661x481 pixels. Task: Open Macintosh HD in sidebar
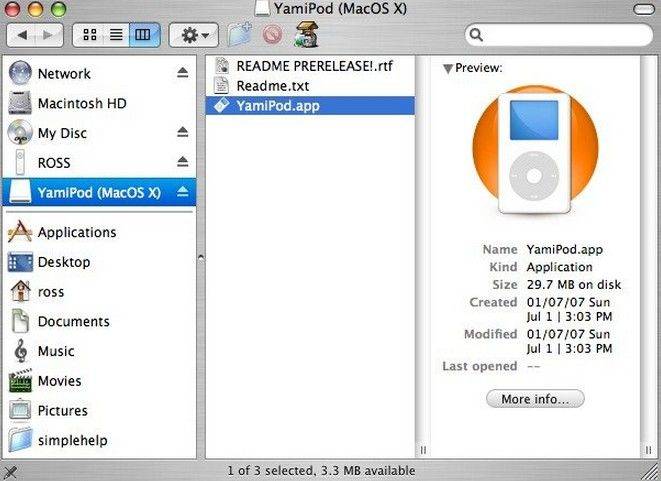[99, 103]
